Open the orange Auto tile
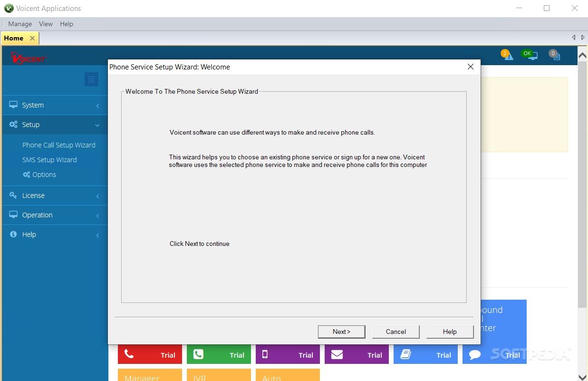Image resolution: width=588 pixels, height=381 pixels. pos(288,375)
